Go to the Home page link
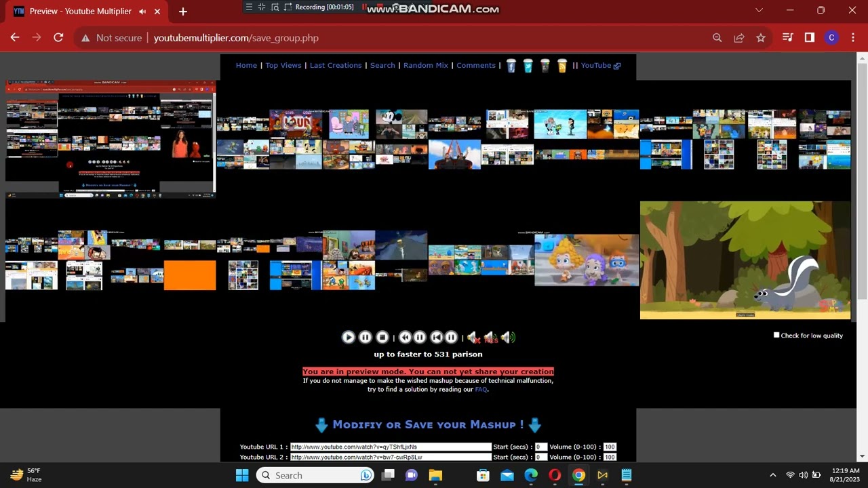 point(246,66)
